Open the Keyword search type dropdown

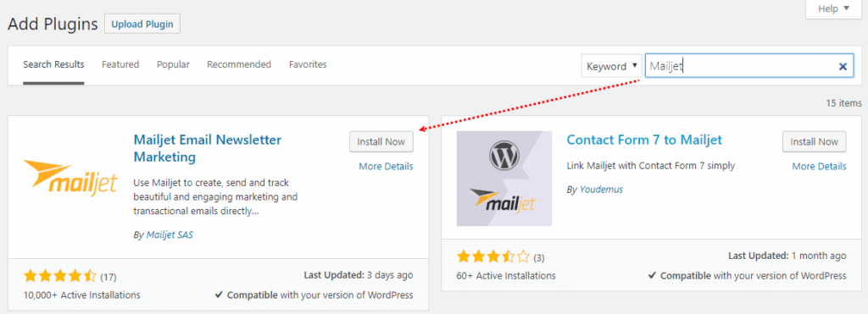(x=612, y=66)
